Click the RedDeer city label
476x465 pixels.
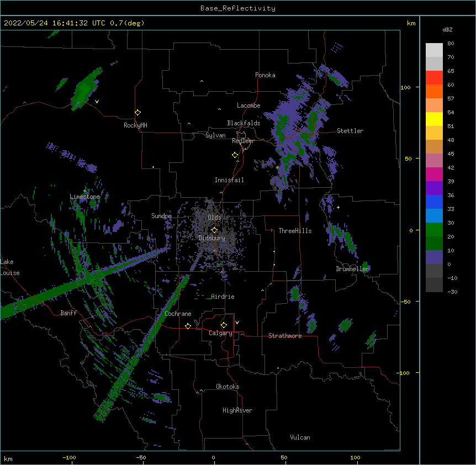[243, 141]
